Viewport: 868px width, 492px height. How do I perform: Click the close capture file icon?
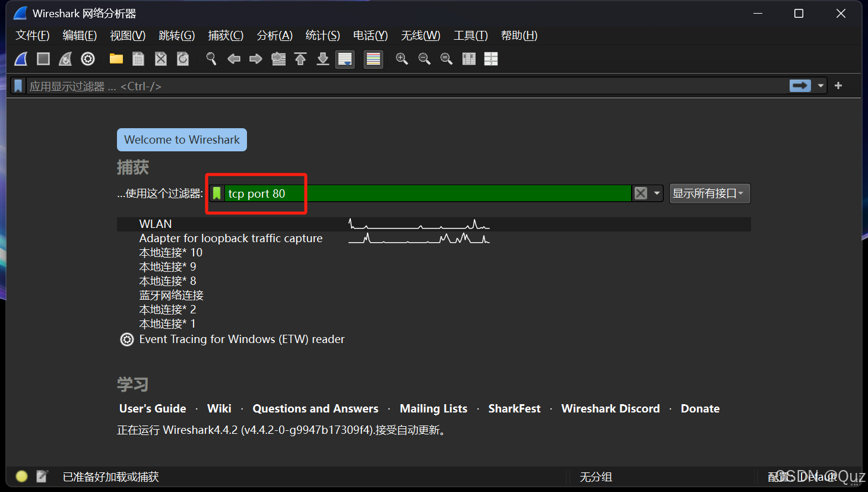tap(161, 59)
